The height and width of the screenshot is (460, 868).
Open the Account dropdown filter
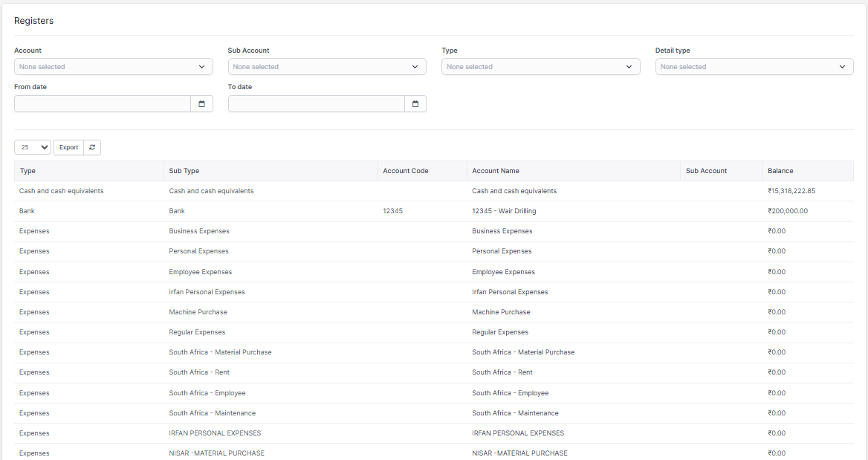click(113, 67)
